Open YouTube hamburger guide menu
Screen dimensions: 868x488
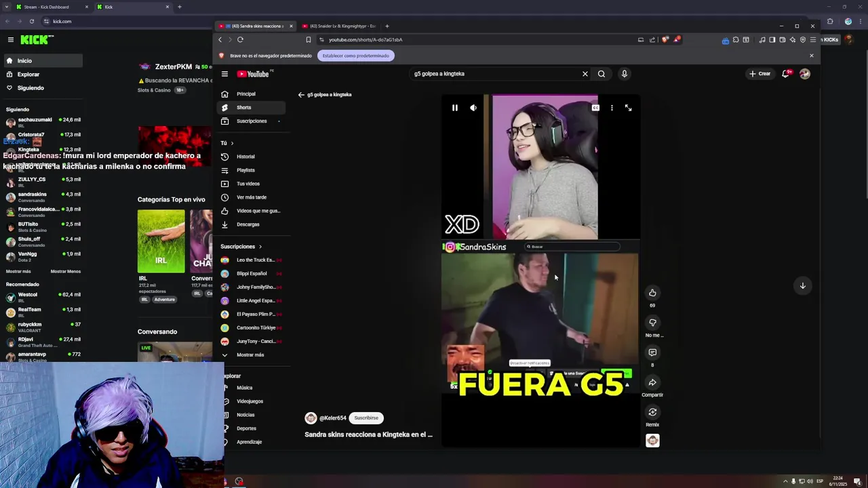pyautogui.click(x=224, y=74)
